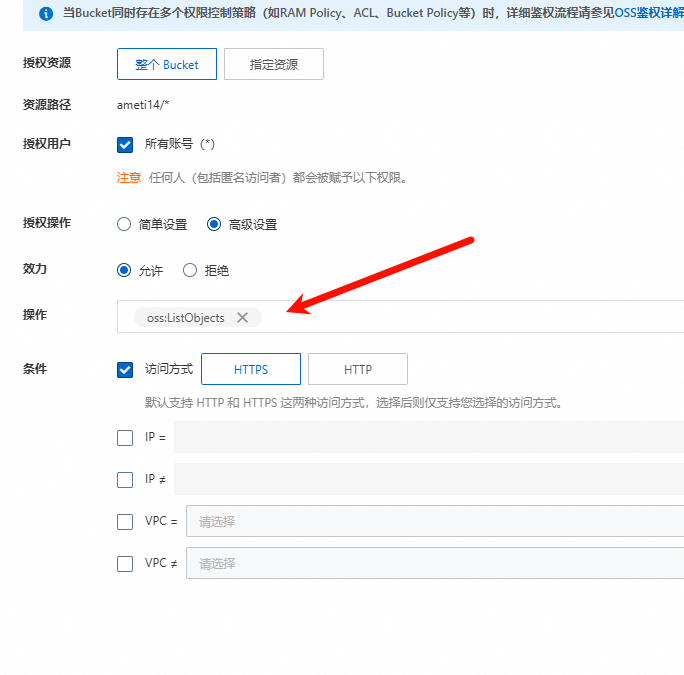Image resolution: width=684 pixels, height=675 pixels.
Task: Select 指定资源 resource option
Action: (273, 65)
